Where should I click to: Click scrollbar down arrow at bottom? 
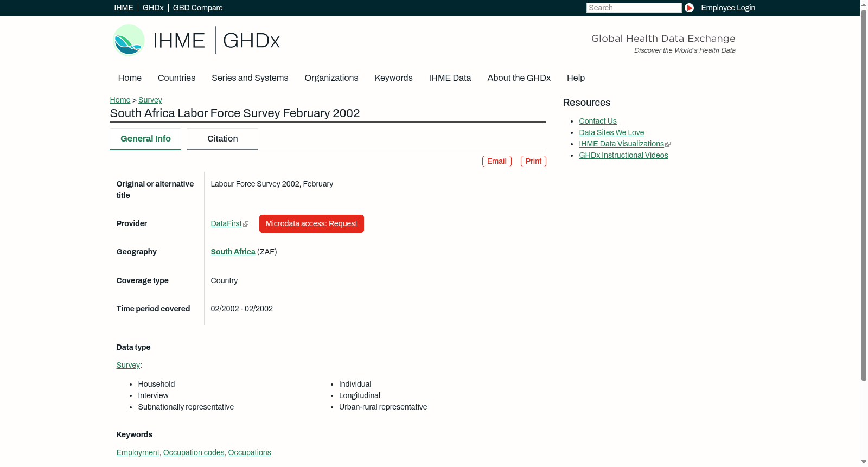click(864, 463)
